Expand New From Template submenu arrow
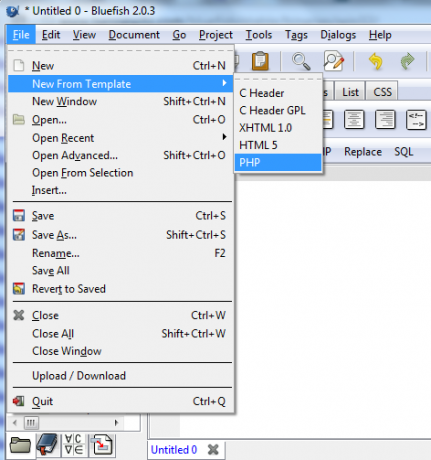This screenshot has height=460, width=431. (x=225, y=83)
